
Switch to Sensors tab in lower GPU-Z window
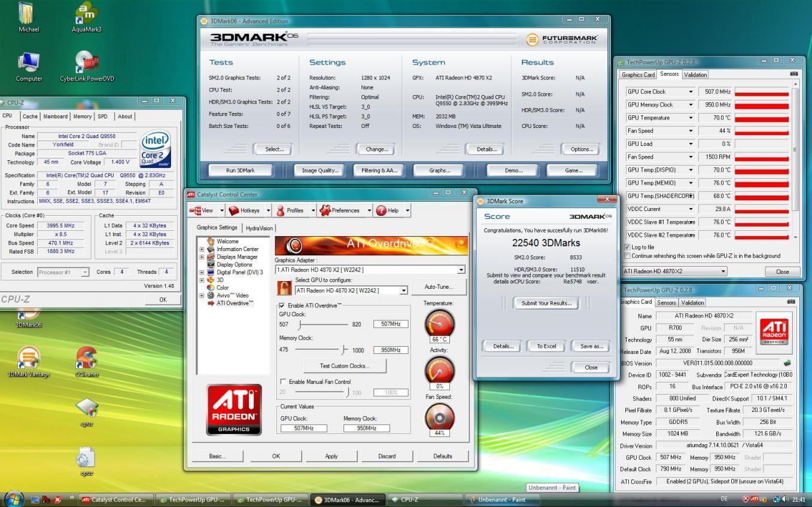(667, 303)
